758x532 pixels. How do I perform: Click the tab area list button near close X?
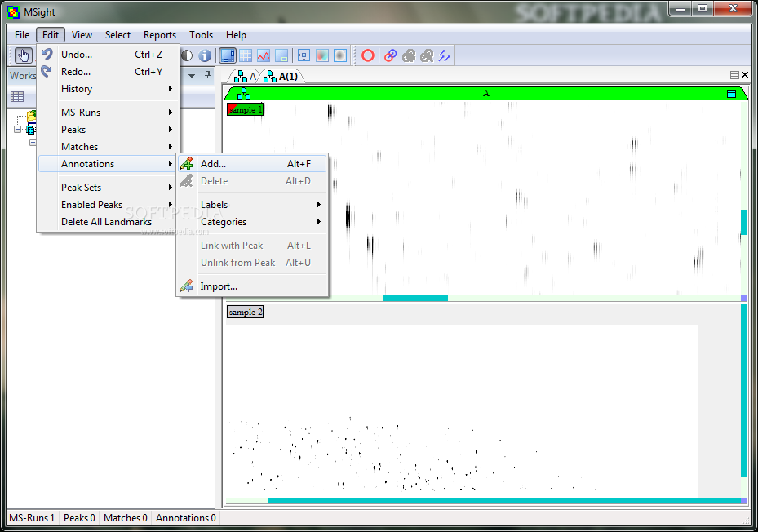734,75
